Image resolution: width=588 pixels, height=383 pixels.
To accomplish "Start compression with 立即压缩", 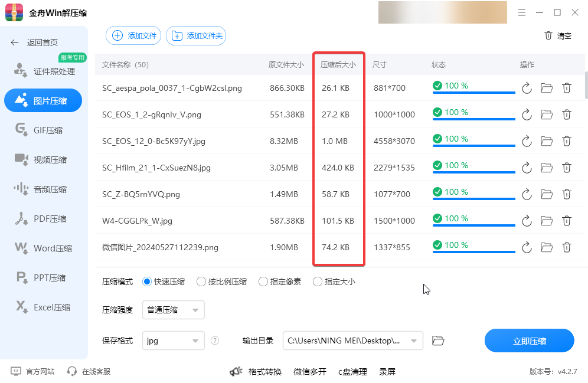I will coord(530,341).
